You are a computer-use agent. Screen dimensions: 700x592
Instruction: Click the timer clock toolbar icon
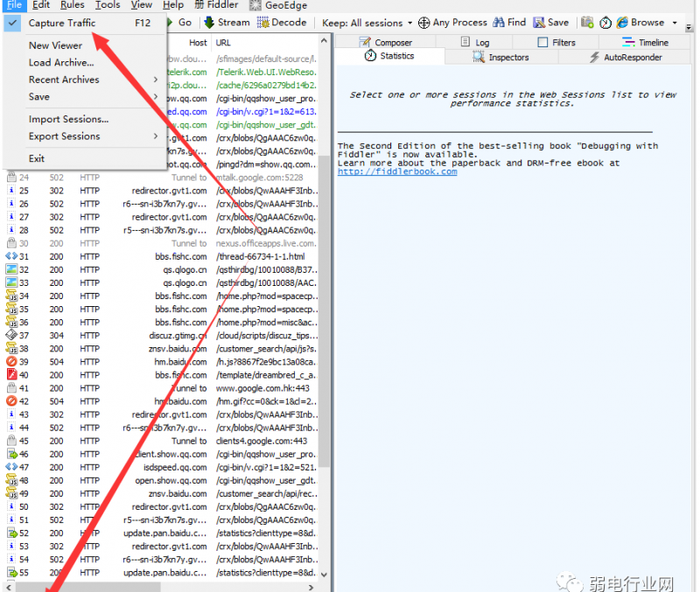coord(605,23)
